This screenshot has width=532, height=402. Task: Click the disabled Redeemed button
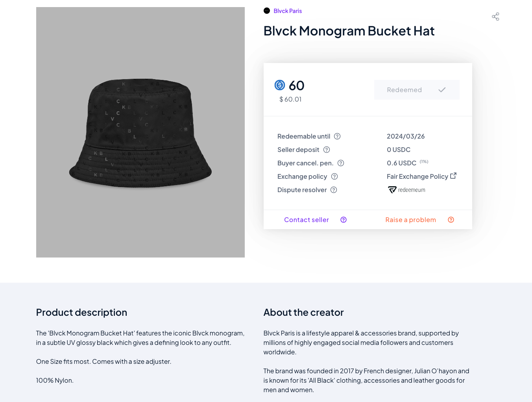click(x=416, y=90)
